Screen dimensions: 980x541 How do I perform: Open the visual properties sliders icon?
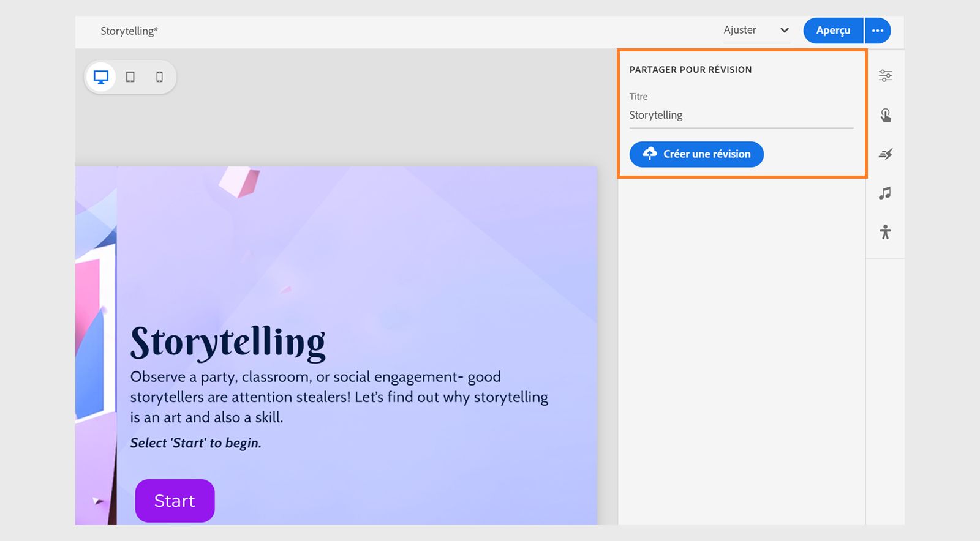click(x=885, y=76)
